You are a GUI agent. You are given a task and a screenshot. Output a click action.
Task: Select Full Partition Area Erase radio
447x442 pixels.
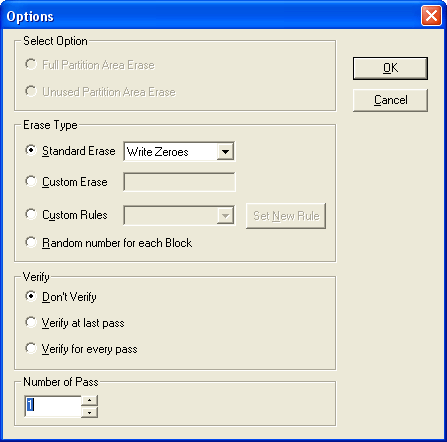pyautogui.click(x=31, y=64)
